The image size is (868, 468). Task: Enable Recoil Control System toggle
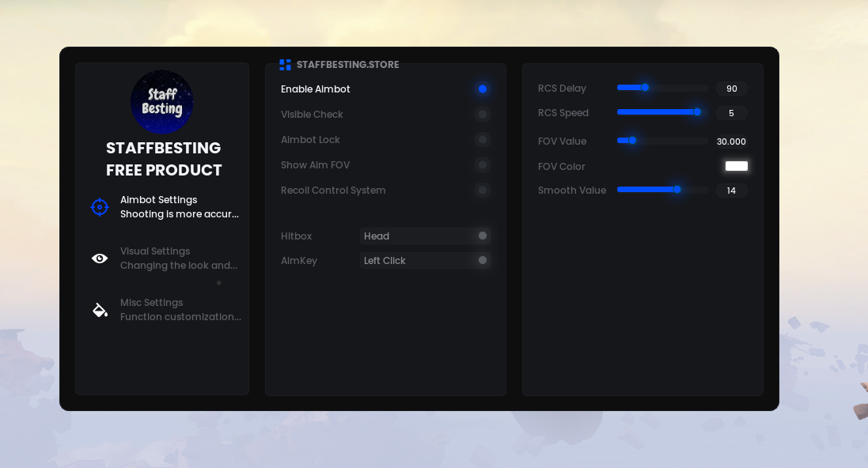483,191
